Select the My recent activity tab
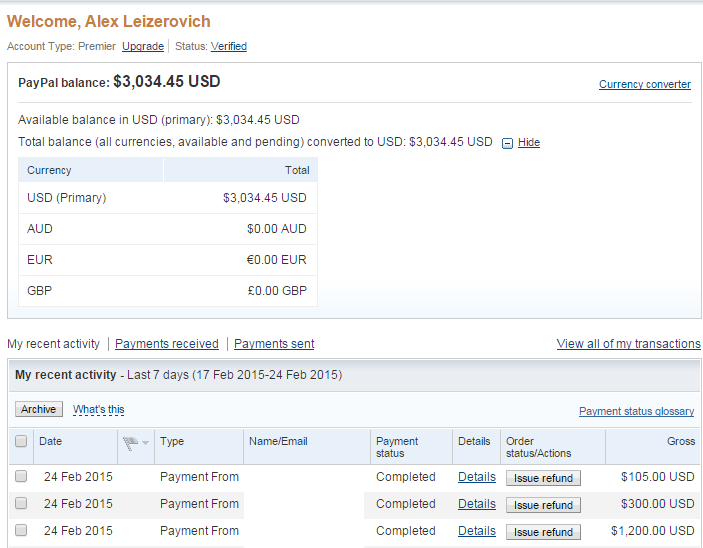 click(53, 344)
